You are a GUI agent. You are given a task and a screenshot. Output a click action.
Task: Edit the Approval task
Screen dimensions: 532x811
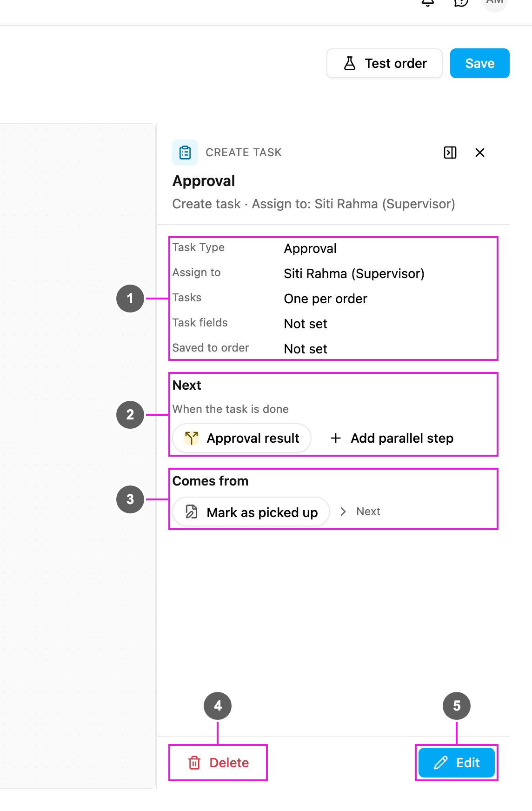[456, 763]
